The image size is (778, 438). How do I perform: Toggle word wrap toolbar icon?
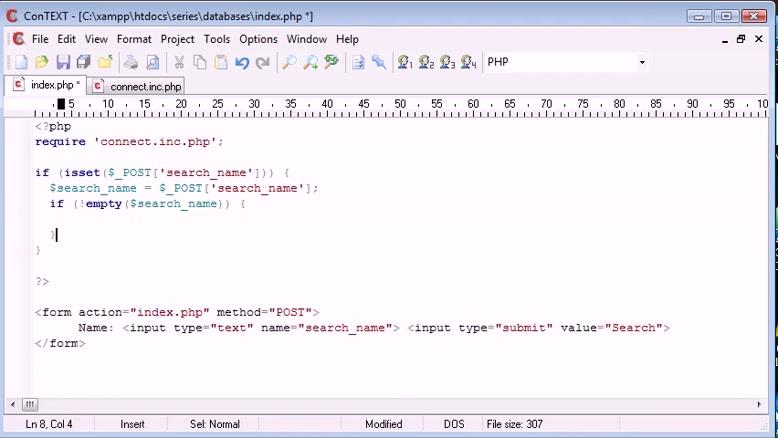(x=358, y=62)
